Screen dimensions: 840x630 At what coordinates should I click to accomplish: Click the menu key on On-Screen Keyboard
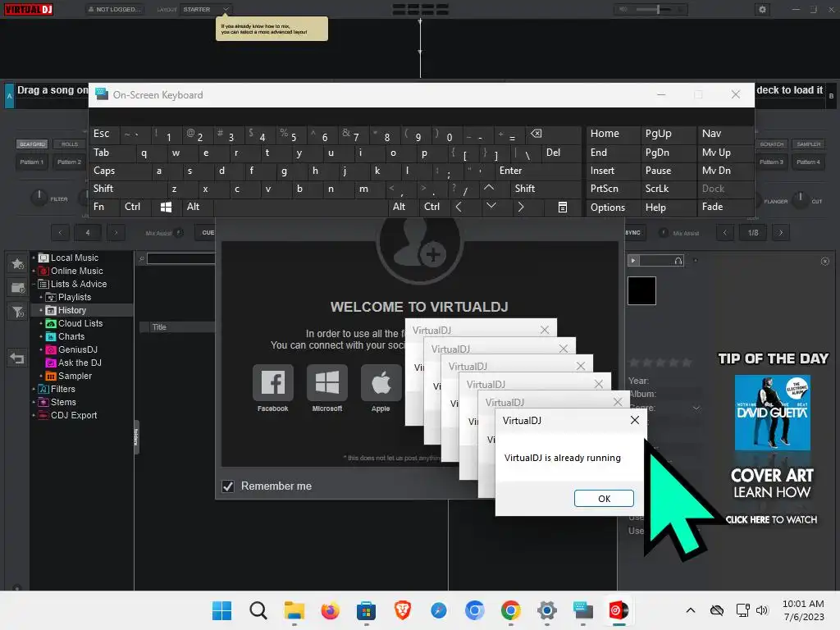[x=563, y=207]
